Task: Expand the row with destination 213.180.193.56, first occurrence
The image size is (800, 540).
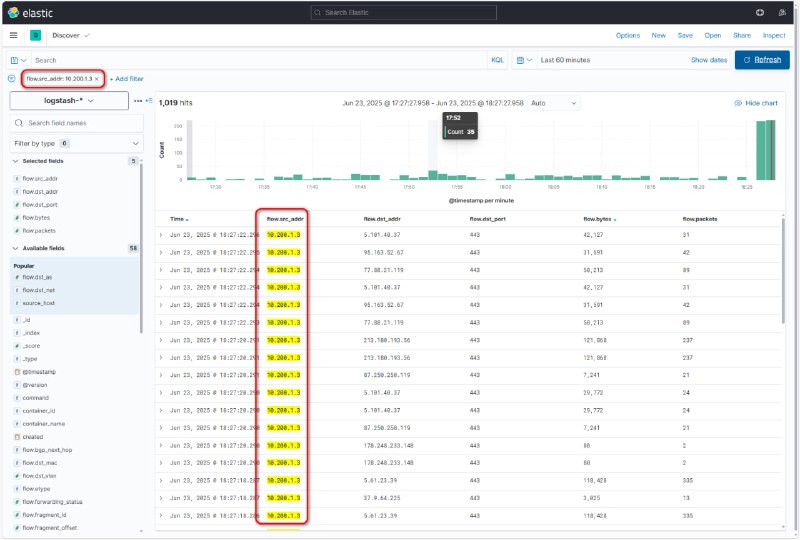Action: (x=161, y=340)
